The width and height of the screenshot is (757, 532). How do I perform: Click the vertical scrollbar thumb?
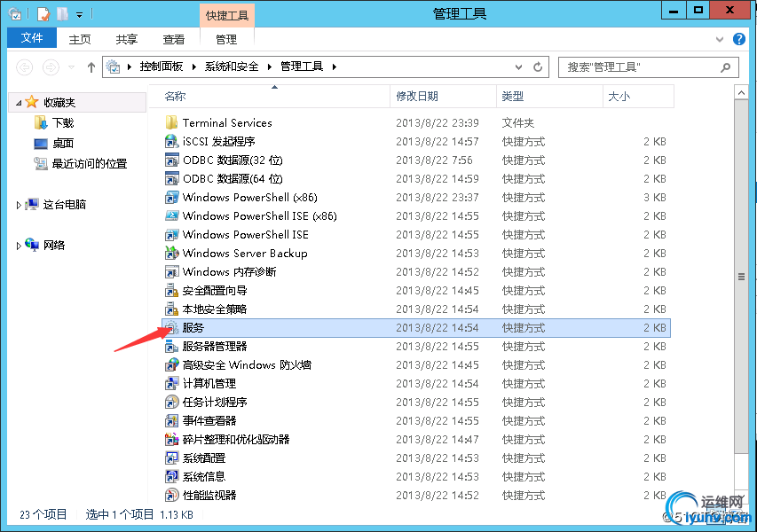741,277
